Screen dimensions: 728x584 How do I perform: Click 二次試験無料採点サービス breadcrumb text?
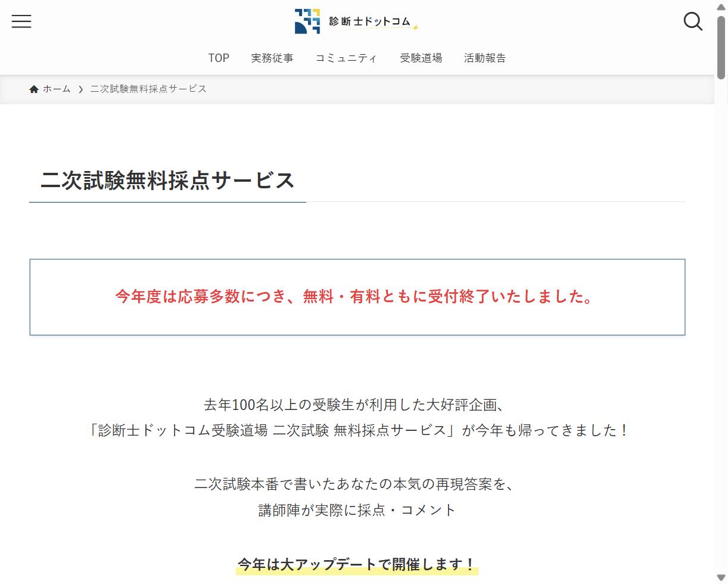point(148,89)
